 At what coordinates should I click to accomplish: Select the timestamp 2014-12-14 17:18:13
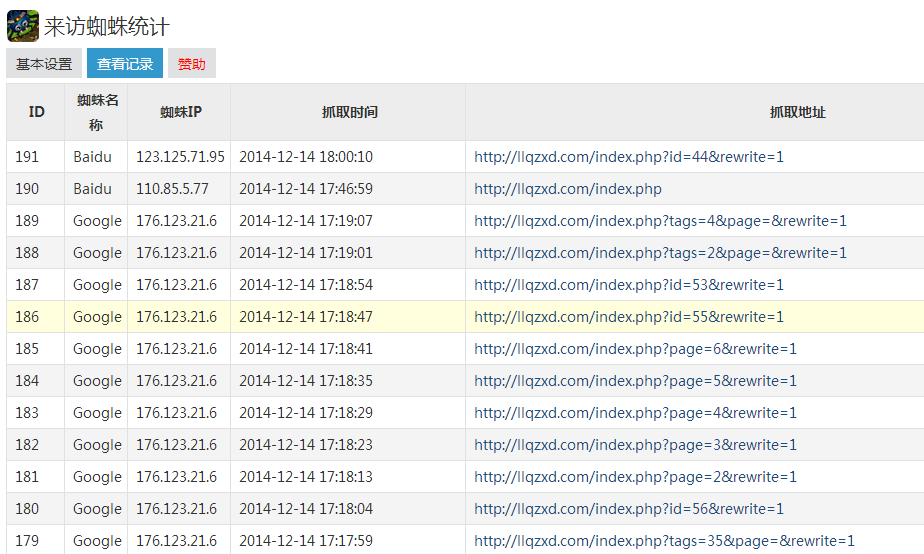tap(306, 477)
